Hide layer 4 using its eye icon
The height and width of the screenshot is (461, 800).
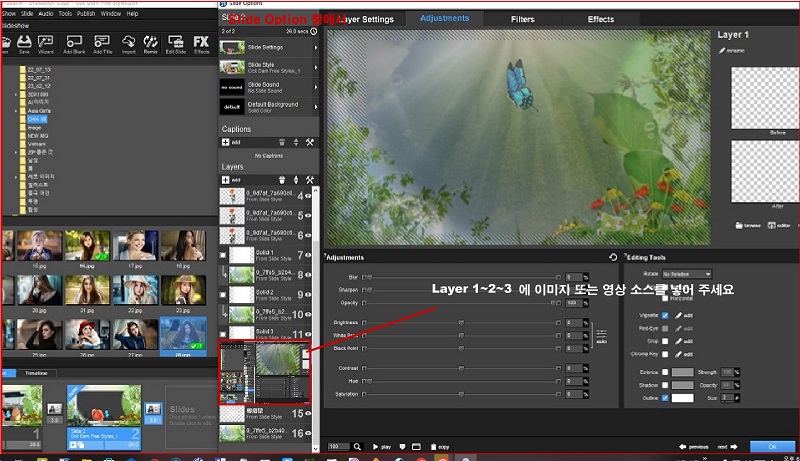(x=310, y=189)
